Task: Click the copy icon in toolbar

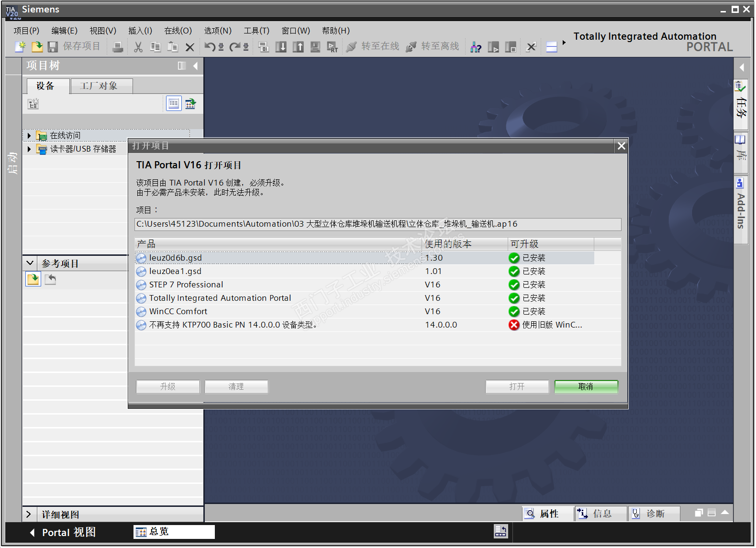Action: [x=156, y=47]
